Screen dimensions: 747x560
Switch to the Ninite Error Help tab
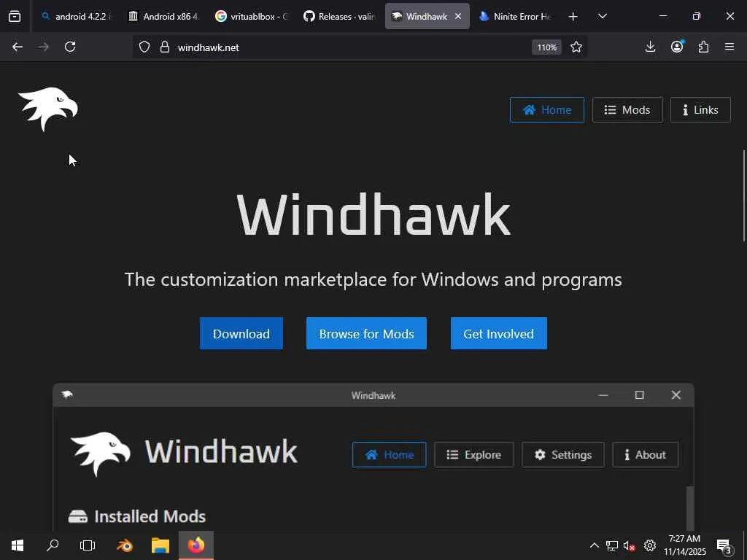(x=515, y=16)
